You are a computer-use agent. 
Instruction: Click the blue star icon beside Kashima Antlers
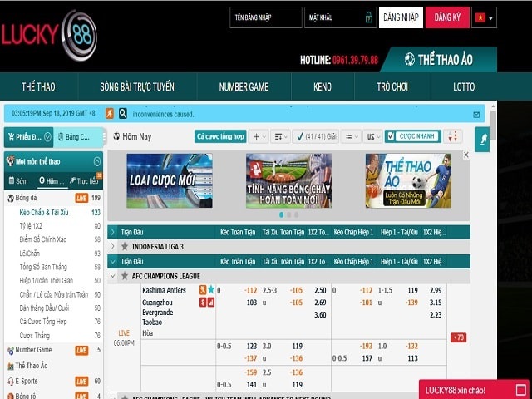tap(211, 289)
